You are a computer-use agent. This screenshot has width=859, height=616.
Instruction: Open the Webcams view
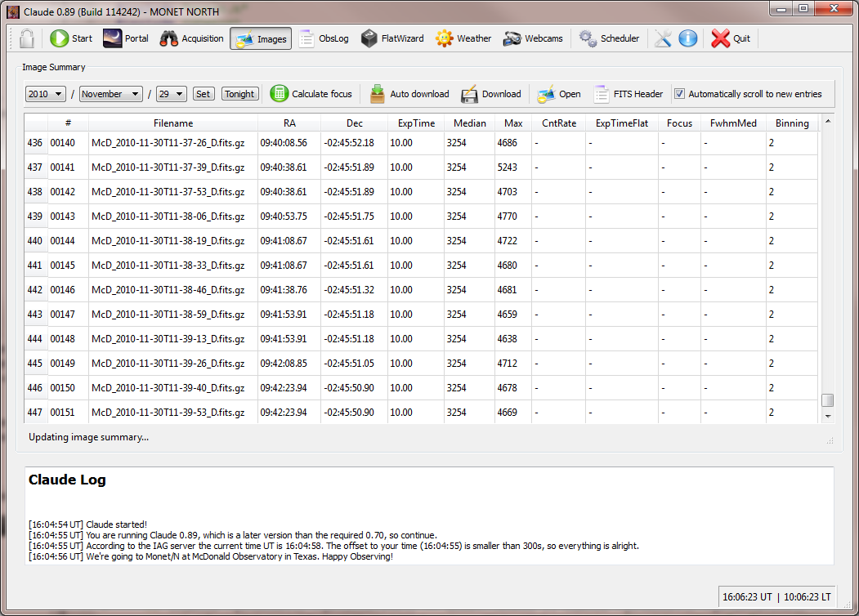click(x=533, y=38)
